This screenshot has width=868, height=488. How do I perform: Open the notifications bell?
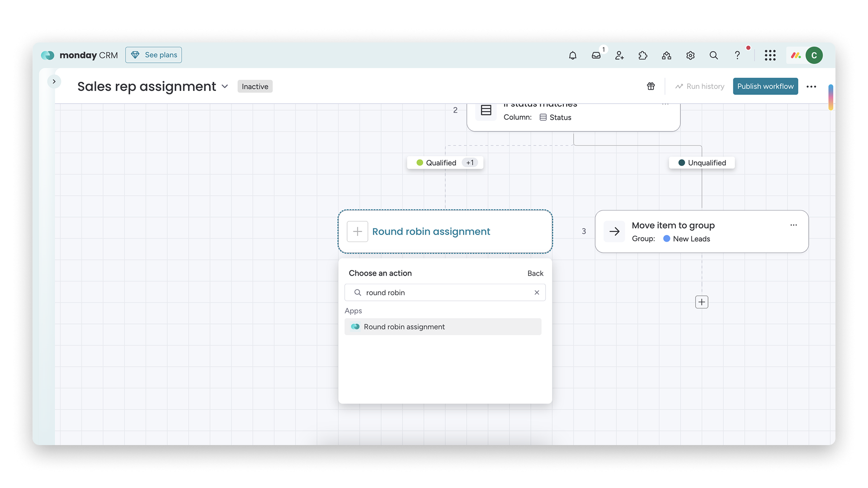click(x=572, y=55)
